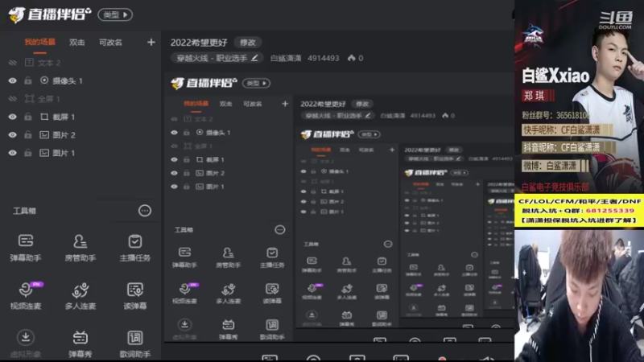Screen dimensions: 644x362
Task: Open the 穿越火线 - 职业选手 category selector
Action: (x=217, y=58)
